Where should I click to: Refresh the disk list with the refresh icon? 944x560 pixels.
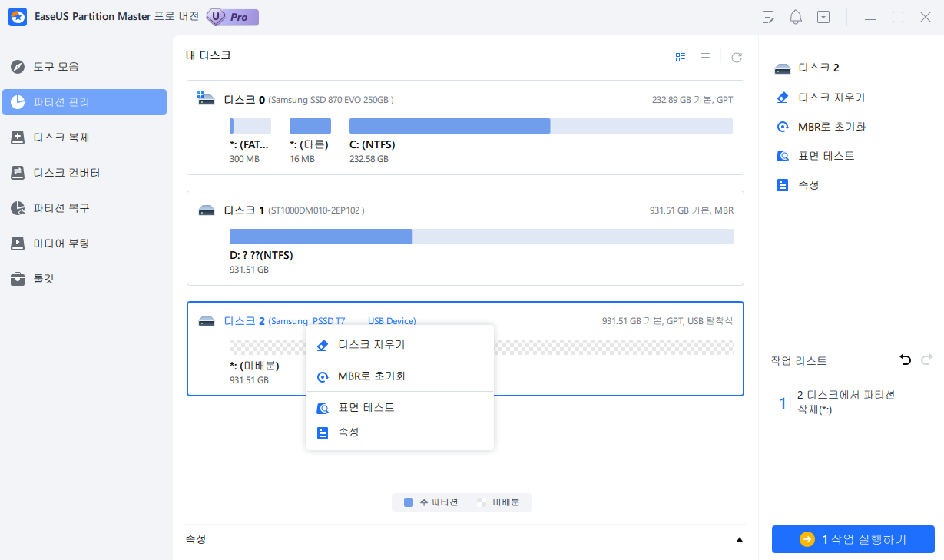point(736,57)
